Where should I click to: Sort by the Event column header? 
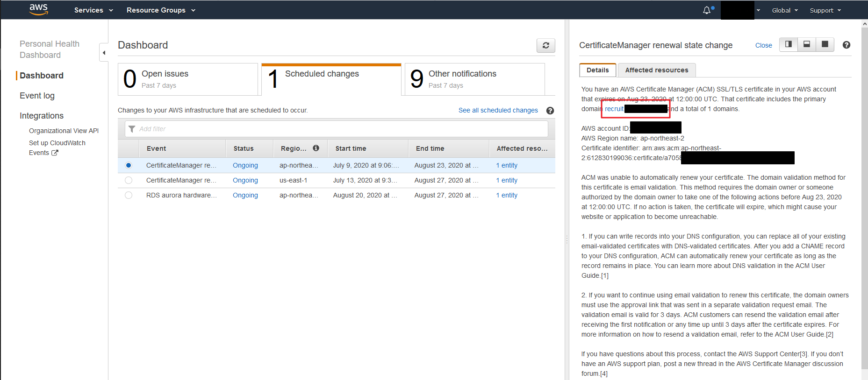(x=182, y=148)
